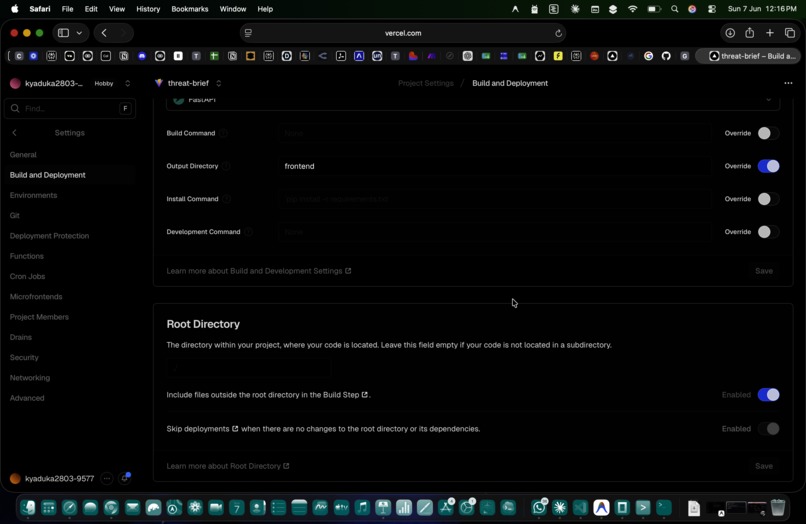Open the notifications icon beside kyaduka2803-9577
The image size is (806, 524).
point(125,478)
